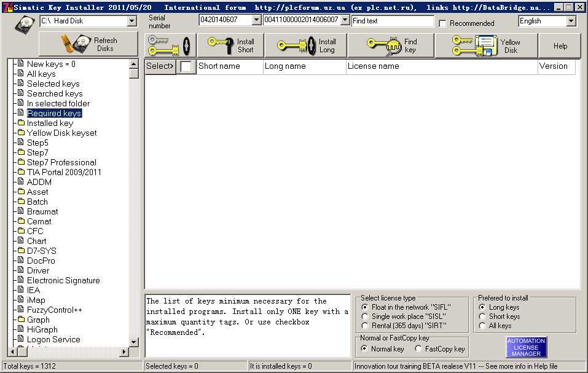588x373 pixels.
Task: Click the Install Short key button
Action: click(x=233, y=45)
